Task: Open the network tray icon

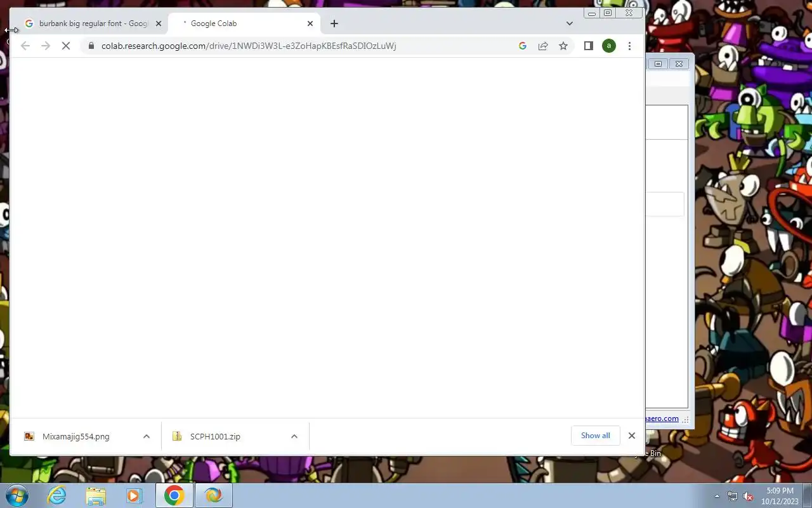Action: [733, 496]
